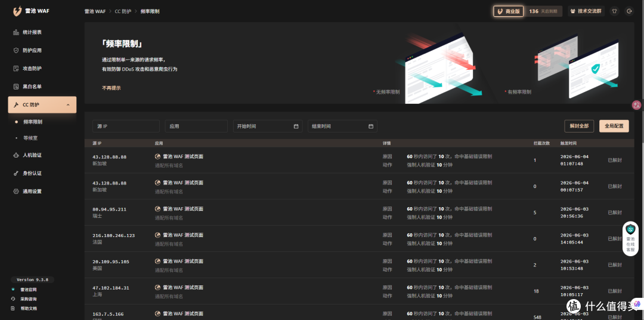Focus the 源 IP filter field

126,127
